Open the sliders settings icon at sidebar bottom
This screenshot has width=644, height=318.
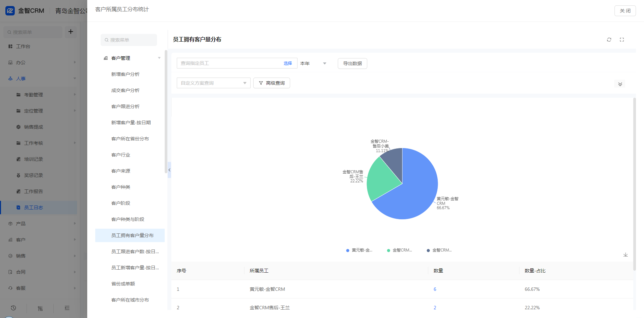tap(40, 308)
